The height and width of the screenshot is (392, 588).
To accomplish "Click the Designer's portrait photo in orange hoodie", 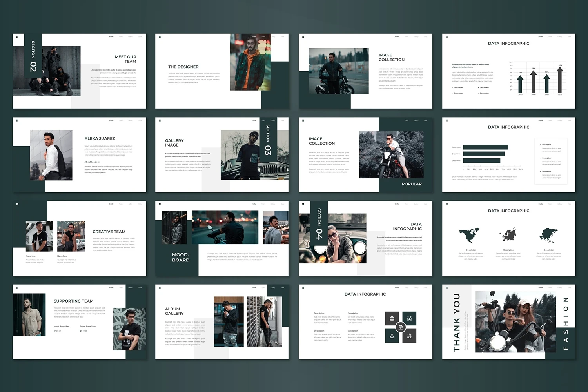I will click(x=250, y=63).
